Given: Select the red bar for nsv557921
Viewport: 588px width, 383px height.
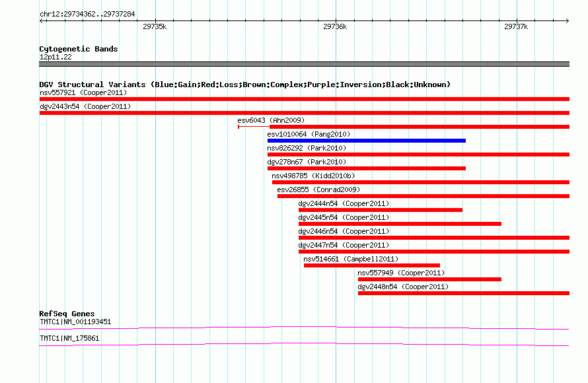Looking at the screenshot, I should click(305, 99).
